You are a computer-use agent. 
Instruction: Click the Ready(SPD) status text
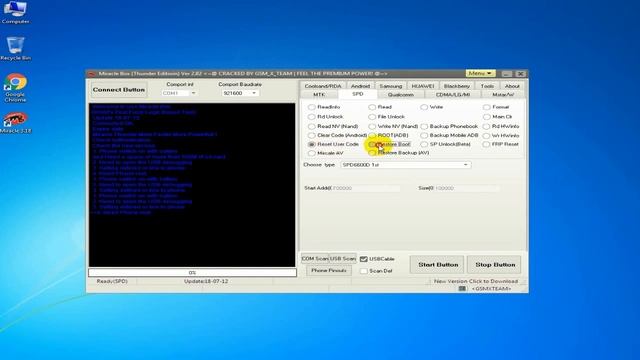(x=112, y=281)
